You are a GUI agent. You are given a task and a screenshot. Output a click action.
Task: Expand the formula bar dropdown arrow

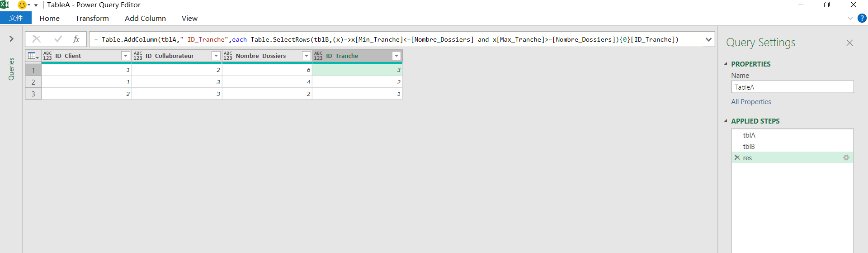coord(708,39)
